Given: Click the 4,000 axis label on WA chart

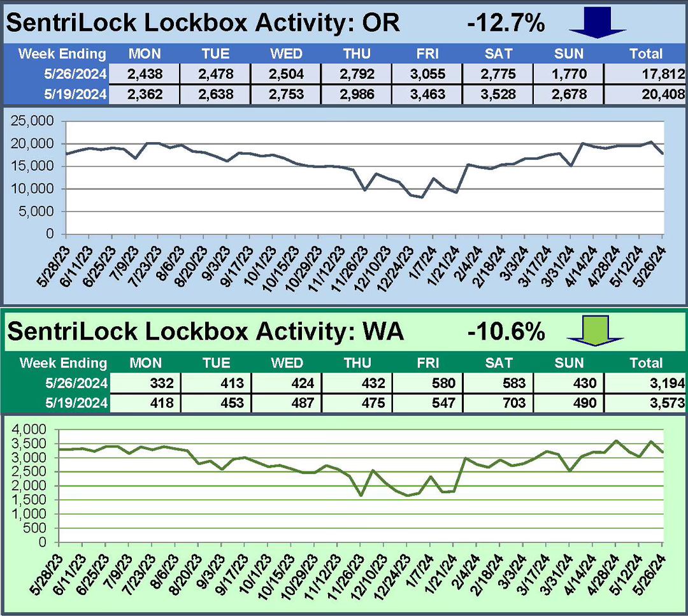Looking at the screenshot, I should click(x=29, y=429).
